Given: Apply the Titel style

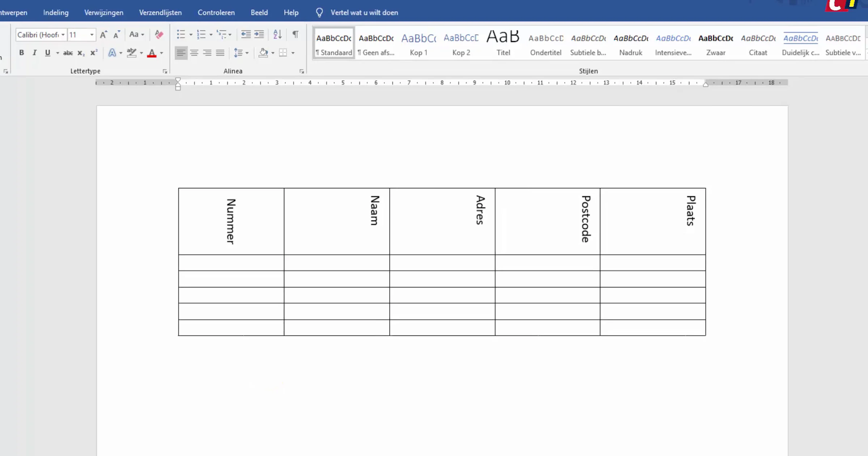Looking at the screenshot, I should (x=503, y=43).
